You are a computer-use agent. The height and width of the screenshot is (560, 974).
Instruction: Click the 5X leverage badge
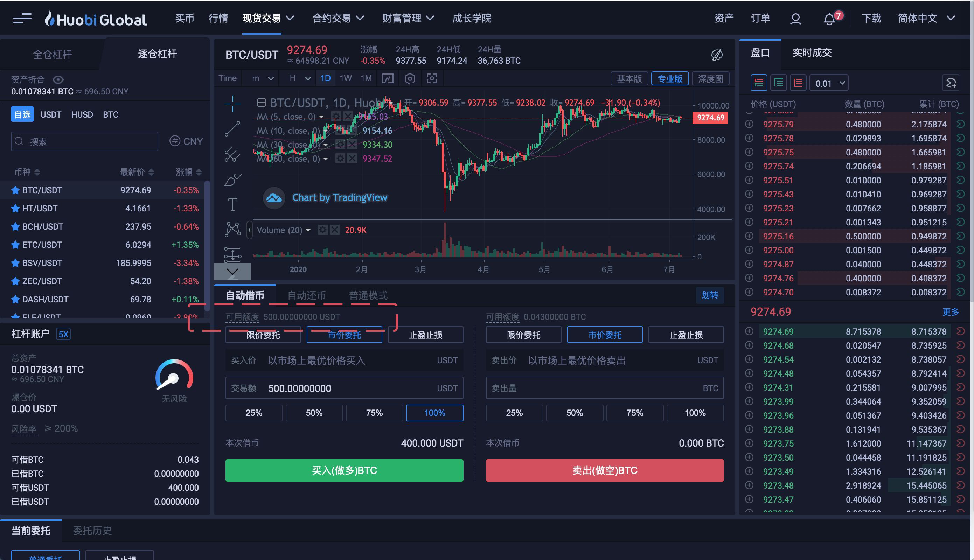click(x=63, y=334)
